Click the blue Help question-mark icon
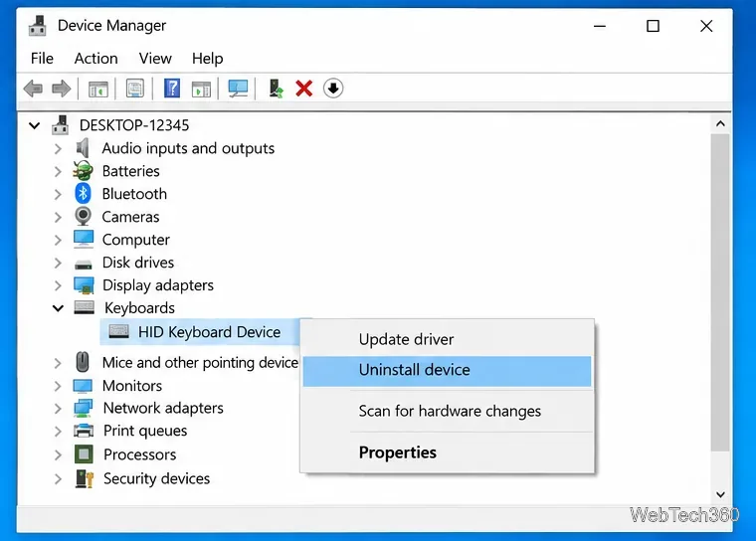756x541 pixels. click(x=172, y=89)
